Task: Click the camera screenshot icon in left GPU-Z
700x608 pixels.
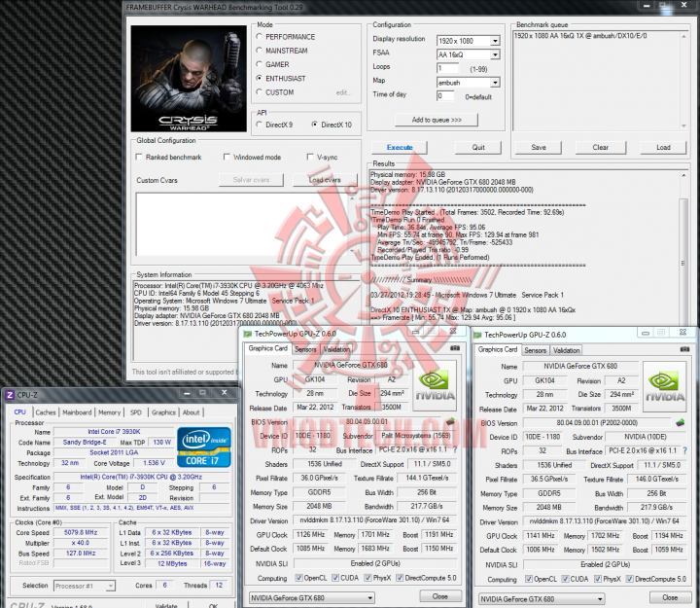Action: pyautogui.click(x=455, y=348)
